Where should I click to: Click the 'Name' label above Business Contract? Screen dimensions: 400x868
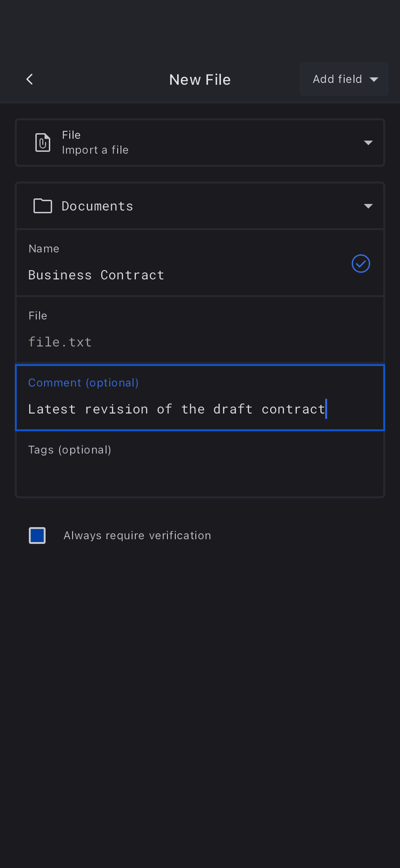[x=44, y=249]
